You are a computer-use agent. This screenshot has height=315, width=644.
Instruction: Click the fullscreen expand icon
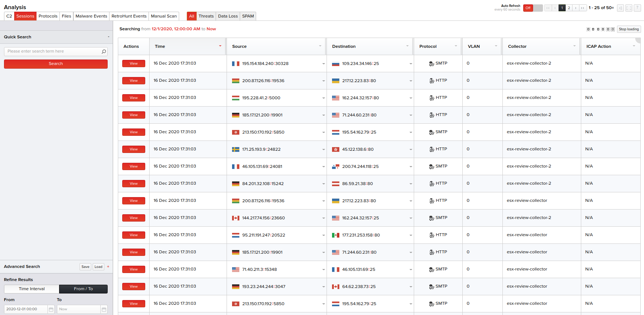point(629,8)
